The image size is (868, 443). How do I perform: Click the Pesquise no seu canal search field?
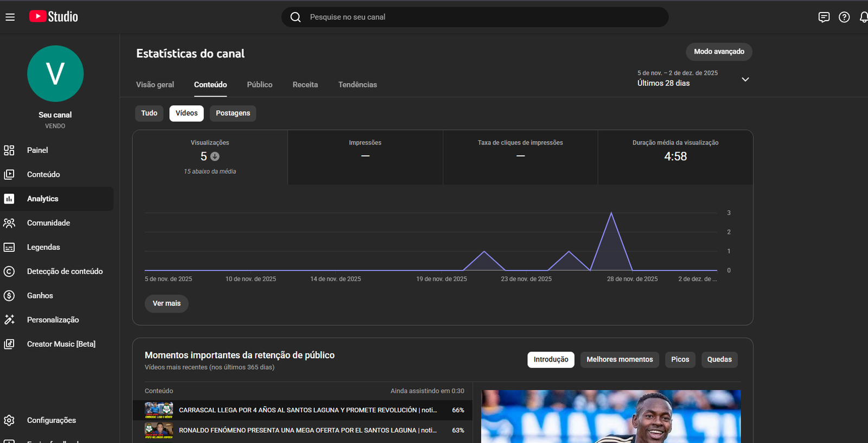[x=475, y=17]
